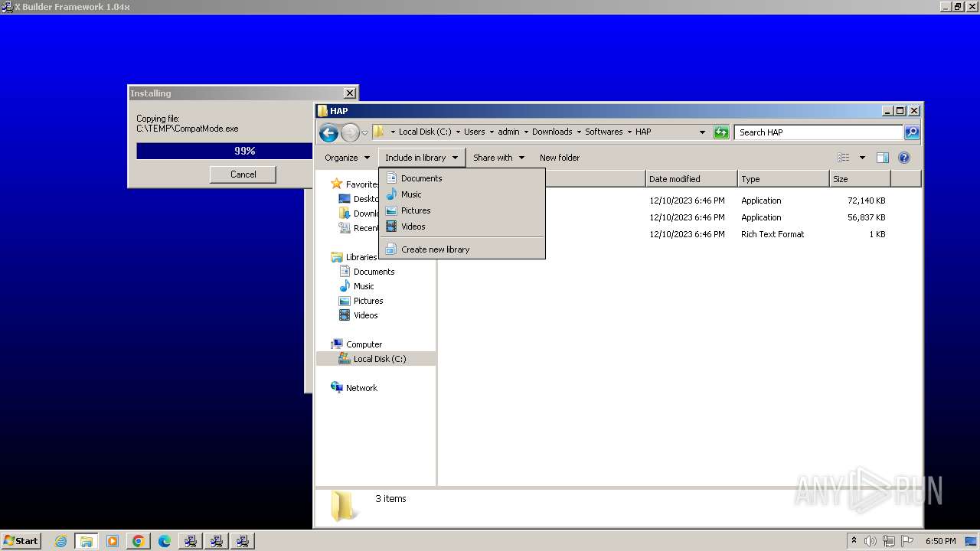Open the volume speaker tray icon
The height and width of the screenshot is (551, 980).
coord(871,541)
